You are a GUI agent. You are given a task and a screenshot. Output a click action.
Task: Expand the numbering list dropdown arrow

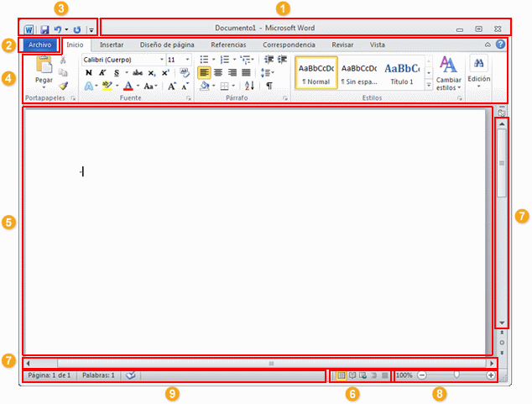pyautogui.click(x=234, y=60)
